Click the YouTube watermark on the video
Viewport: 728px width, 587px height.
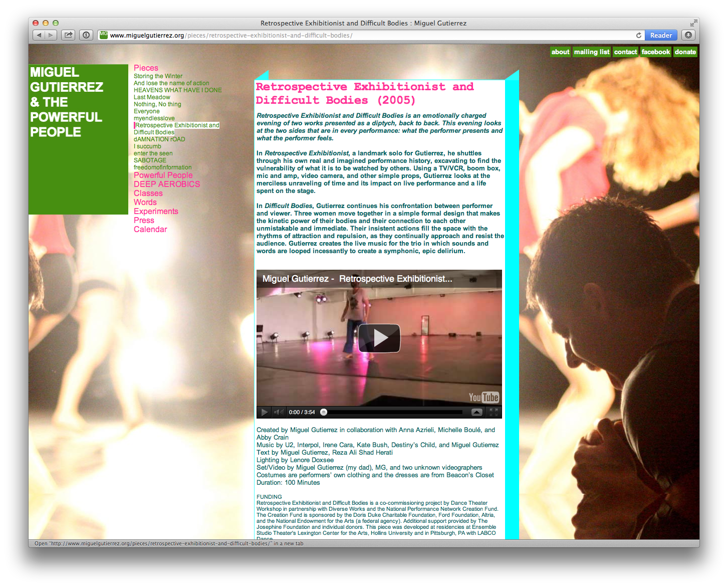(x=483, y=397)
